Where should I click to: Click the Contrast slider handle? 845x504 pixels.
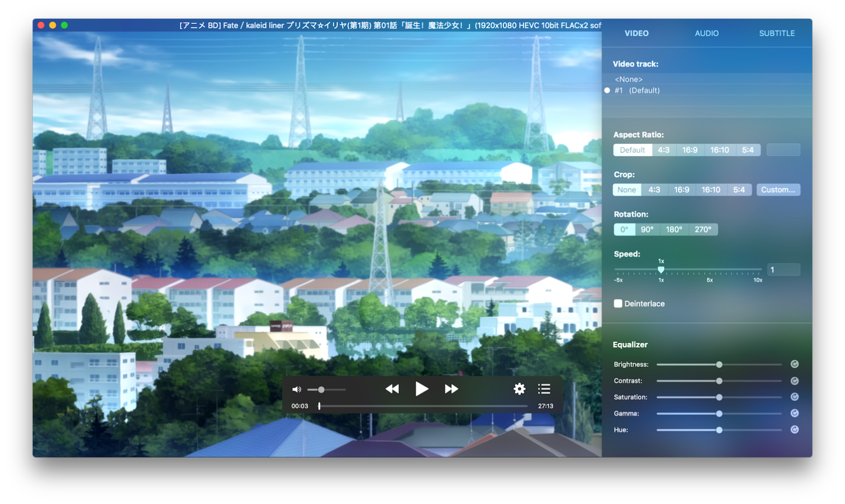click(x=719, y=381)
